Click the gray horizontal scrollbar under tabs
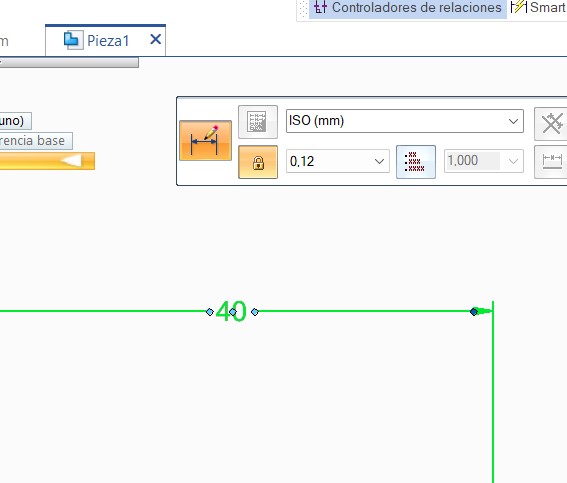 (69, 63)
